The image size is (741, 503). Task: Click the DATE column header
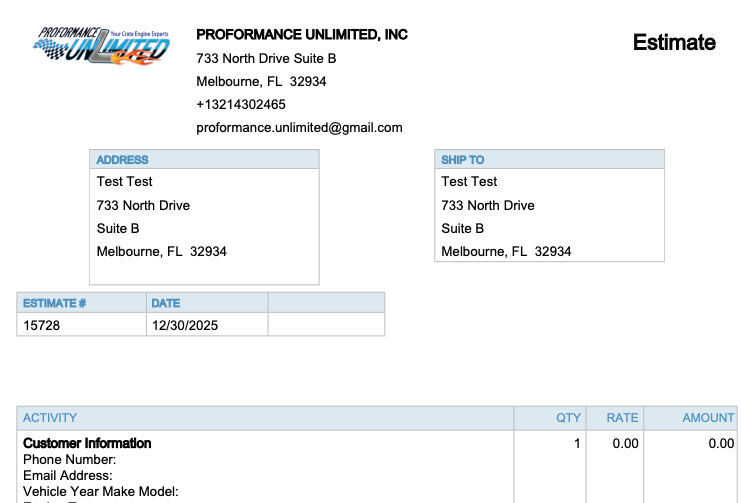(165, 303)
